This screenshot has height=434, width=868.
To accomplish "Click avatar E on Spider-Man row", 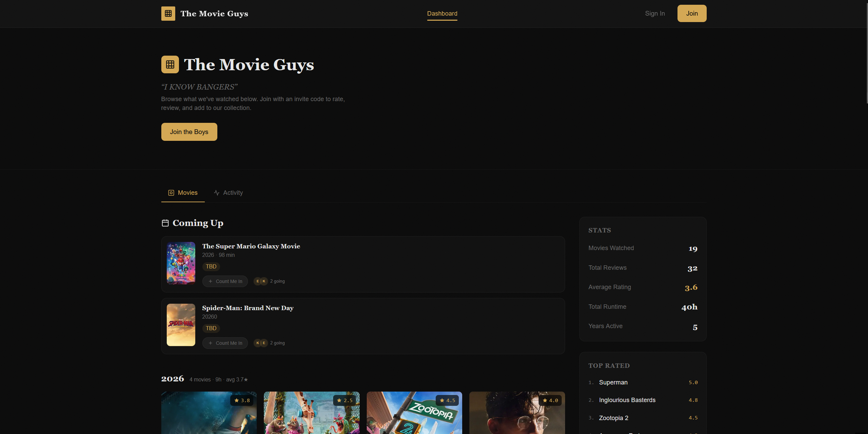I will pyautogui.click(x=264, y=343).
